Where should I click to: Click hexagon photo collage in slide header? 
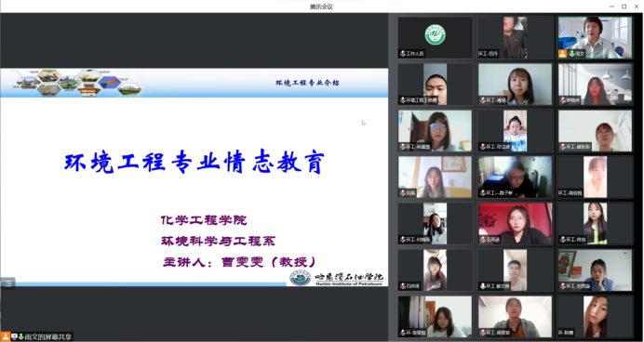point(78,83)
